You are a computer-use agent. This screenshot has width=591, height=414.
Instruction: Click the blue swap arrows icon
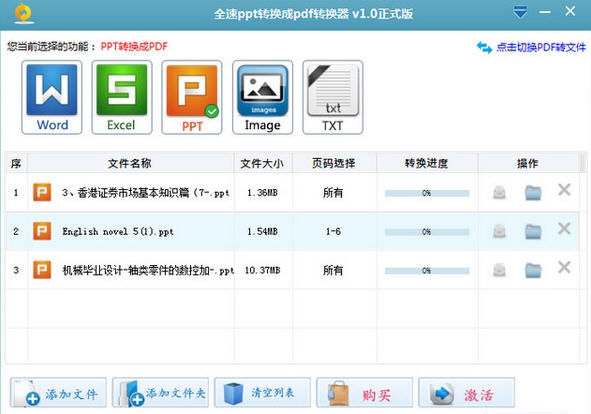(x=484, y=48)
